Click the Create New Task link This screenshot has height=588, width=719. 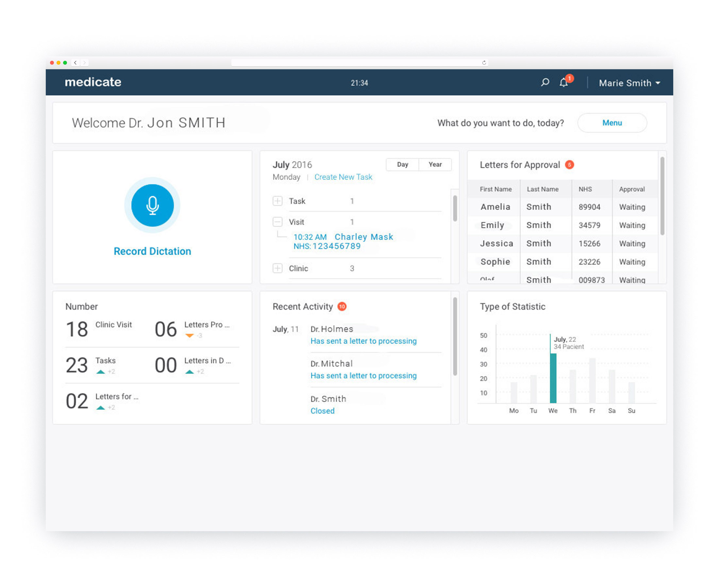(x=343, y=177)
